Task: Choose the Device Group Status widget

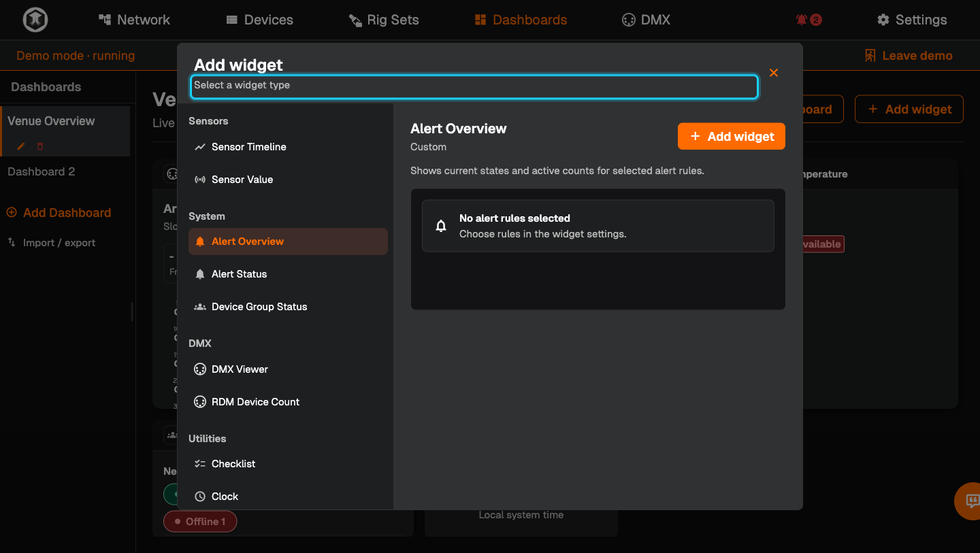Action: pyautogui.click(x=288, y=307)
